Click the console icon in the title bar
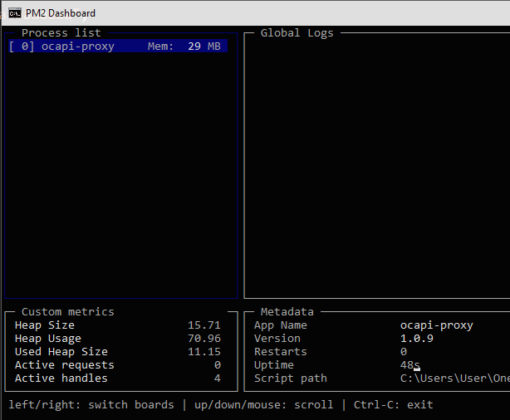The width and height of the screenshot is (510, 420). pos(15,12)
